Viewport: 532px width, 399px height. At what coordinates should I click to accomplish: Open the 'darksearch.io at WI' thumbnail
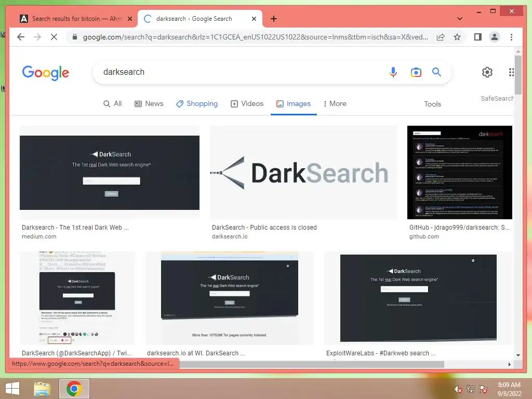point(230,298)
